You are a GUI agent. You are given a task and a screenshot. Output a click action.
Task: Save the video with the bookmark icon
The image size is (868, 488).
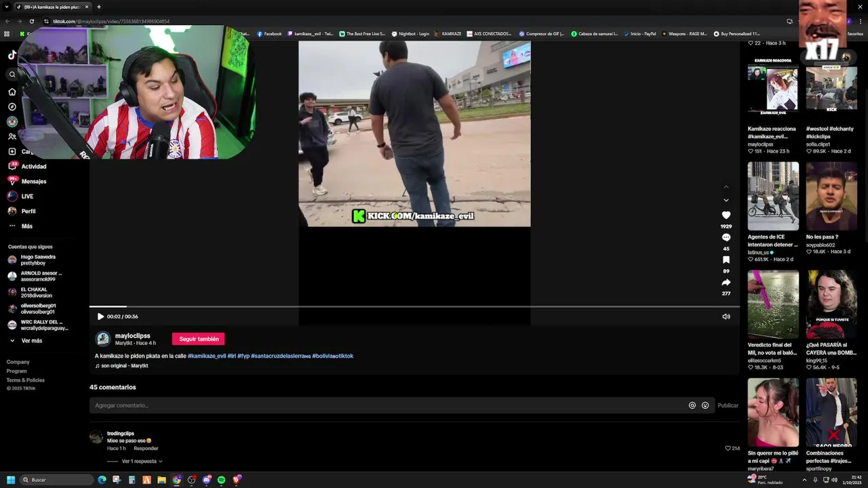pos(726,260)
